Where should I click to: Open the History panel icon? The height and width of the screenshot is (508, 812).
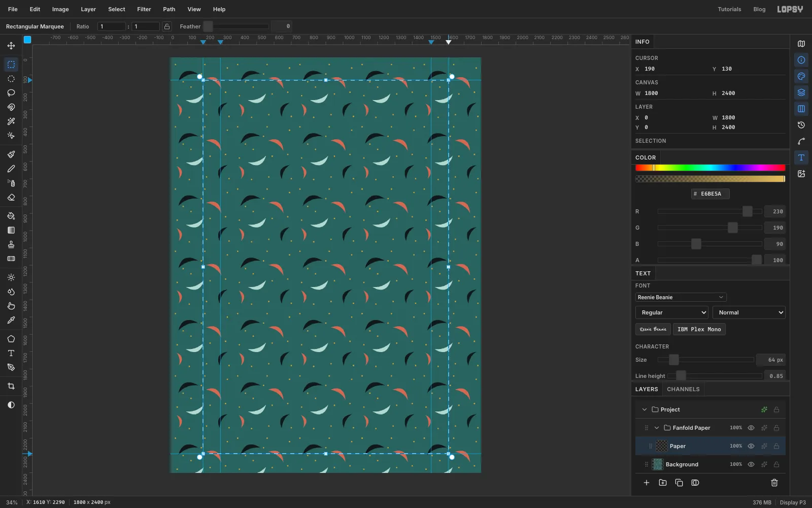click(x=801, y=125)
